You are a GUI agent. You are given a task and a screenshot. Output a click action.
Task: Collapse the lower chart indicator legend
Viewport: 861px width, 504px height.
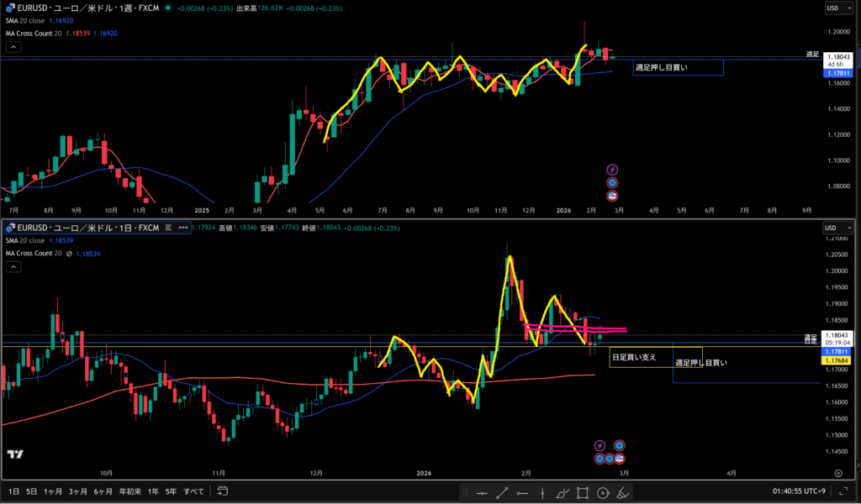(13, 266)
